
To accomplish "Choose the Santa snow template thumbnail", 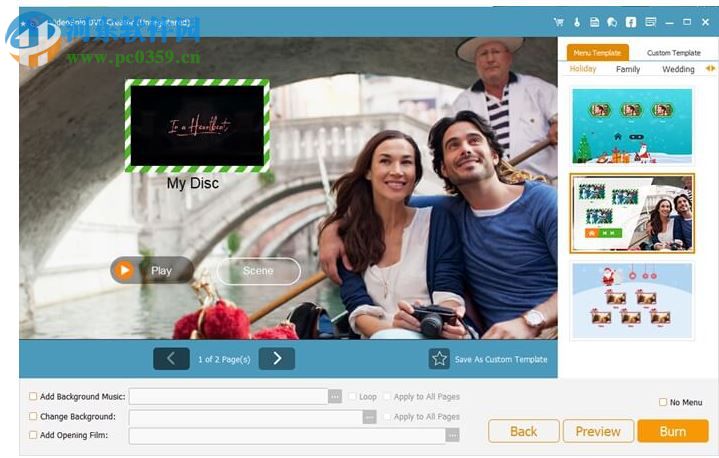I will (x=632, y=300).
